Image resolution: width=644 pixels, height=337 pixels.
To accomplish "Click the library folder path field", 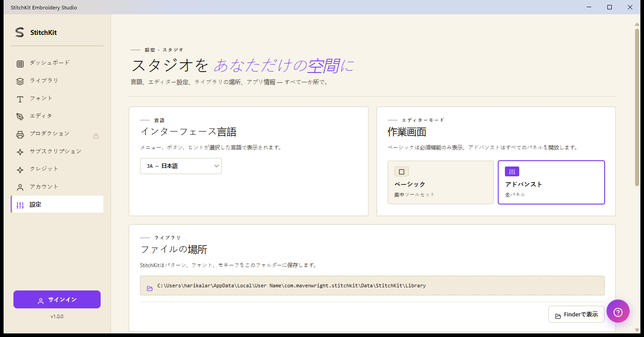I will tap(372, 286).
